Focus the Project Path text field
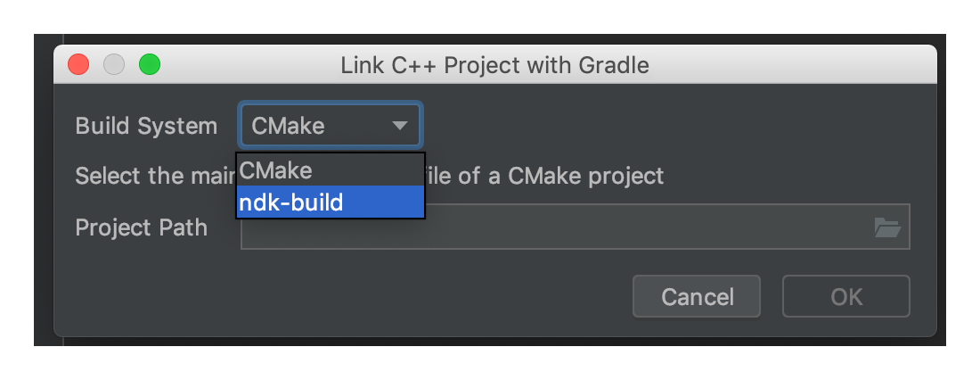The width and height of the screenshot is (980, 380). (575, 227)
